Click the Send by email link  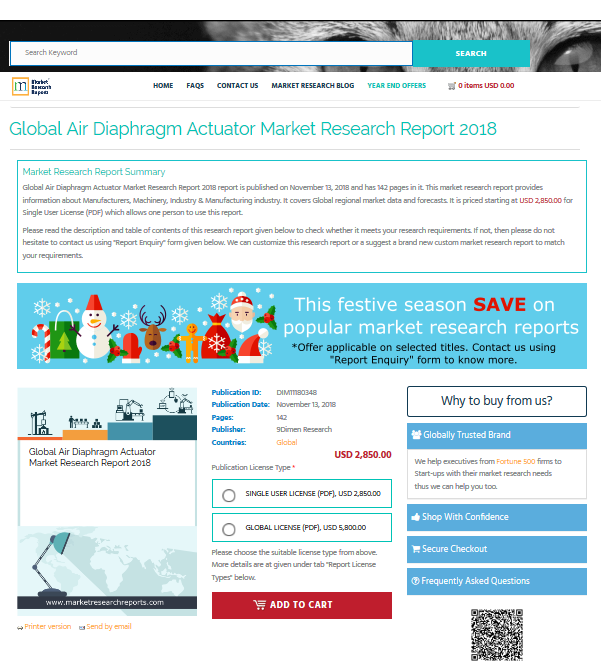[109, 627]
